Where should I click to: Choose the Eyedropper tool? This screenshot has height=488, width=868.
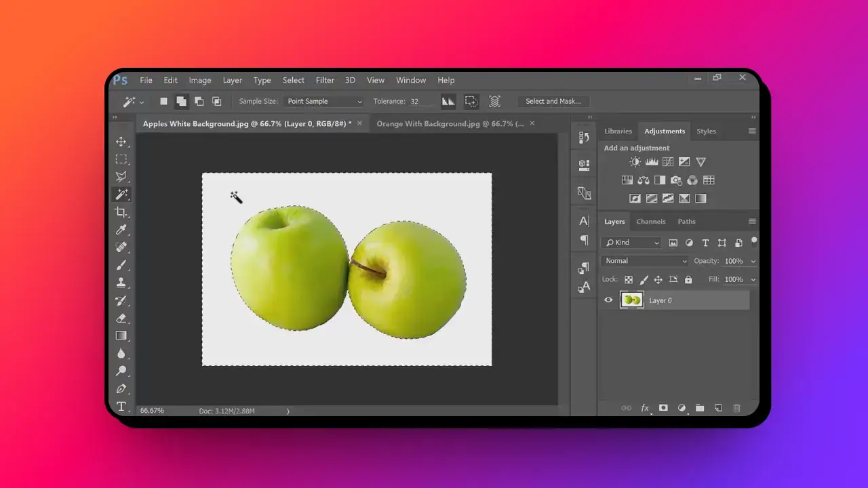click(122, 229)
